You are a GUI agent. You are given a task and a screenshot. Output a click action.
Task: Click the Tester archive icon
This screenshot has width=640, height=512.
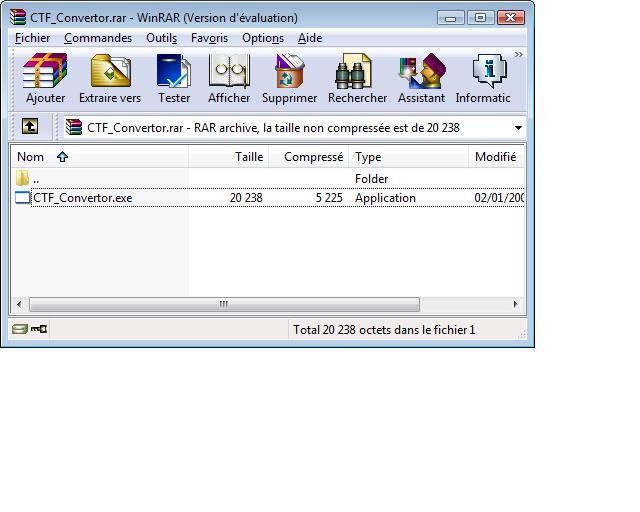click(174, 71)
